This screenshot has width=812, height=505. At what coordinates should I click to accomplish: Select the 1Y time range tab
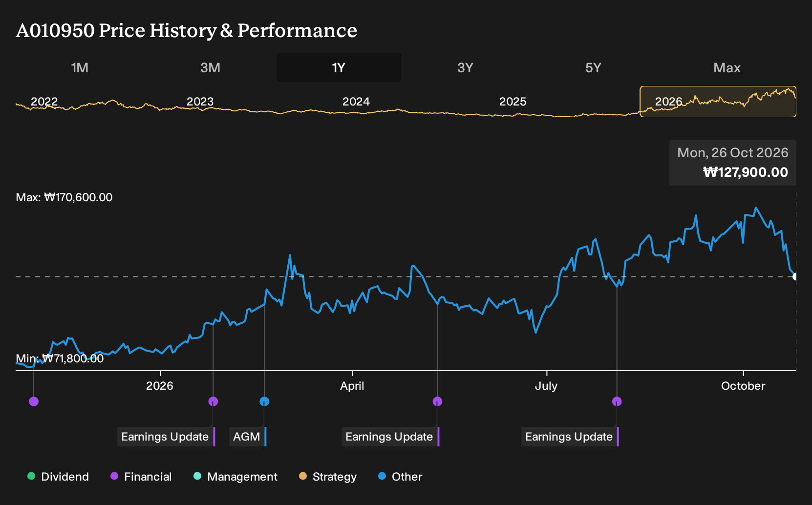pos(339,67)
